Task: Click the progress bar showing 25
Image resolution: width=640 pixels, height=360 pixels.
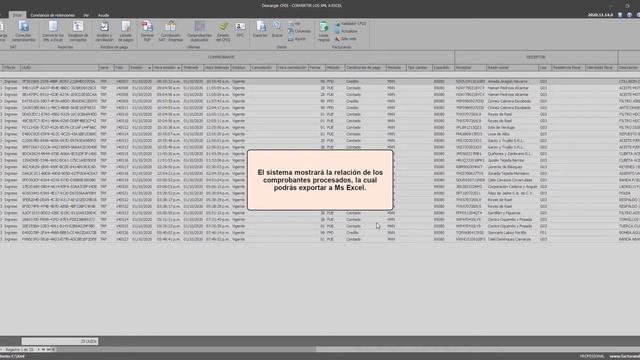Action: point(60,341)
